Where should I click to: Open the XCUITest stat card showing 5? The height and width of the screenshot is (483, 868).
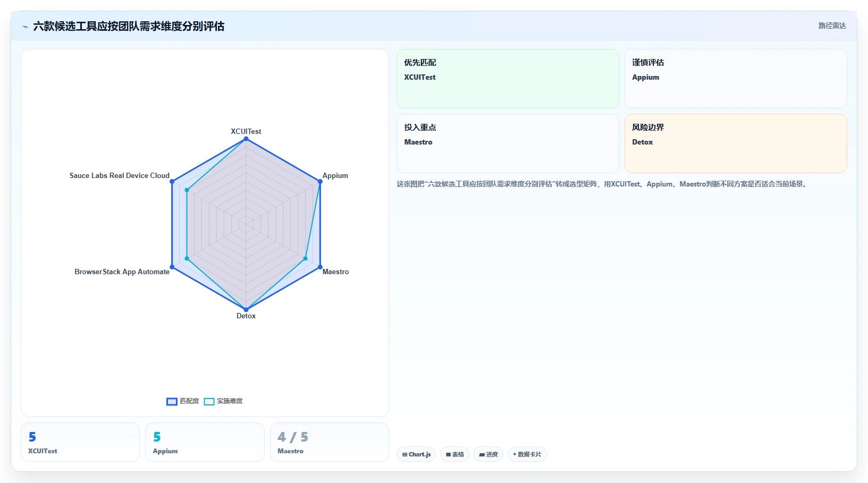(80, 442)
